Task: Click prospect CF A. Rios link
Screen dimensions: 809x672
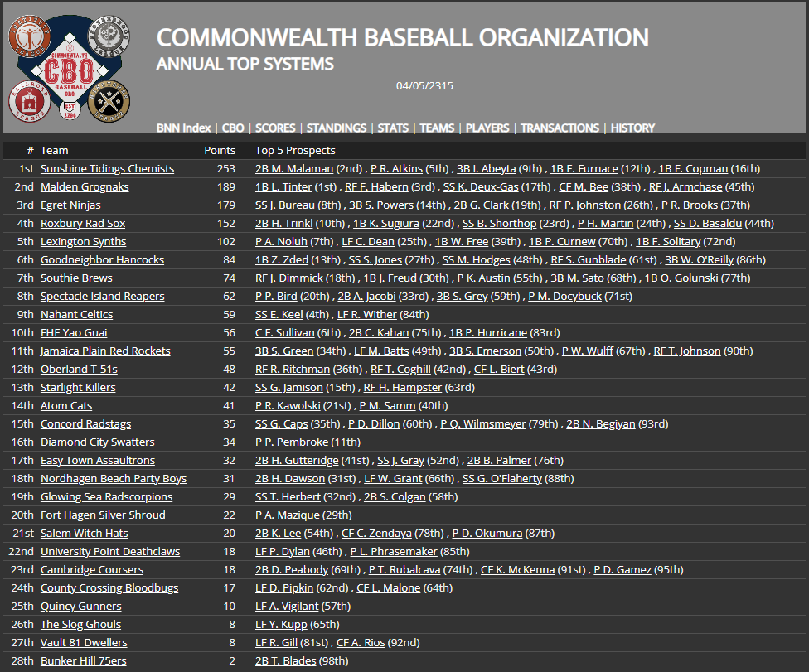Action: [361, 642]
